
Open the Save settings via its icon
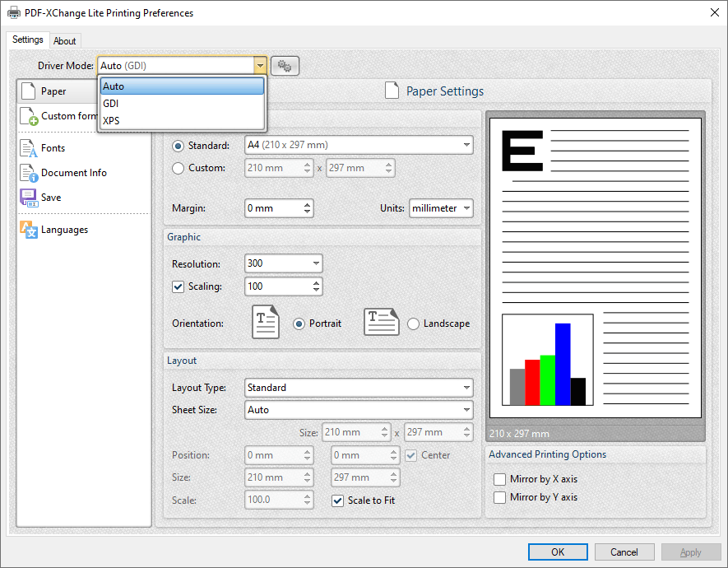(27, 197)
